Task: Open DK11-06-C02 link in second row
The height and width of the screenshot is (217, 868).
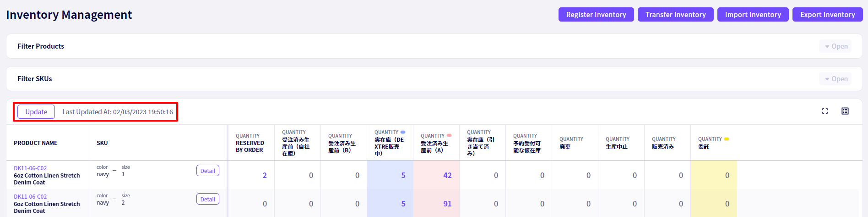Action: (30, 197)
